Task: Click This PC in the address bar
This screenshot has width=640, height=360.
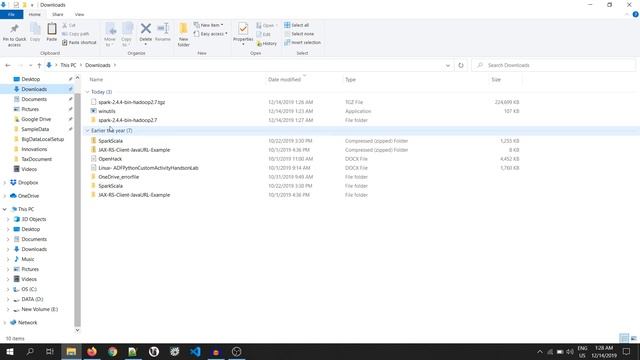Action: point(68,65)
